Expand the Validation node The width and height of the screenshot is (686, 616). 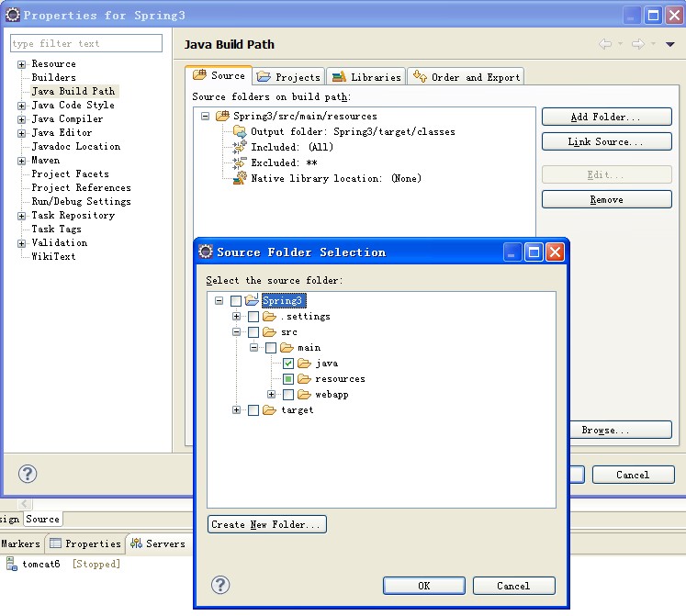click(x=21, y=243)
